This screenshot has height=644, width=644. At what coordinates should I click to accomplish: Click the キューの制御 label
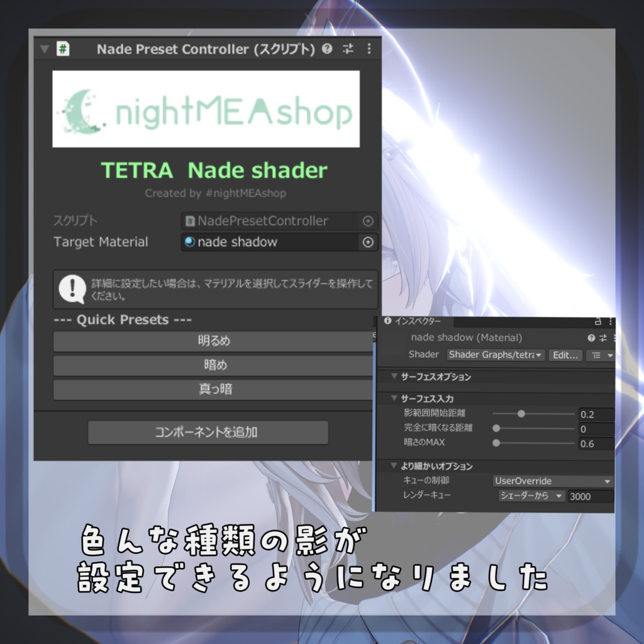426,480
